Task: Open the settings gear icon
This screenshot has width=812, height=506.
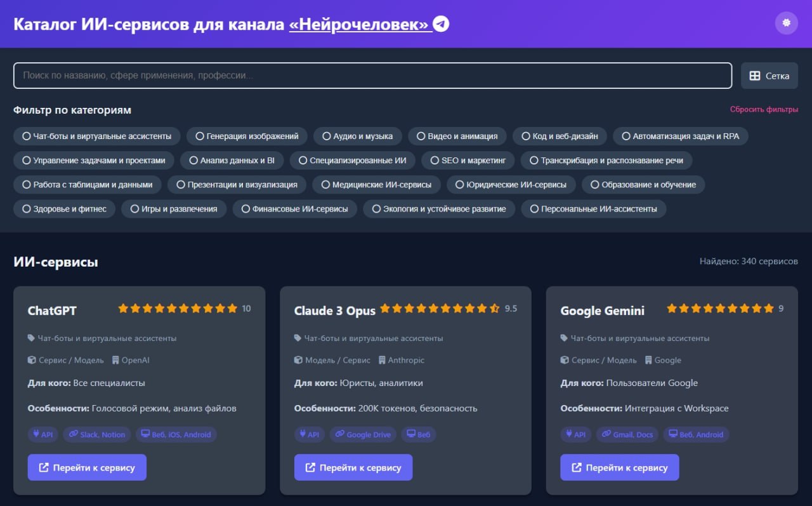Action: point(786,23)
